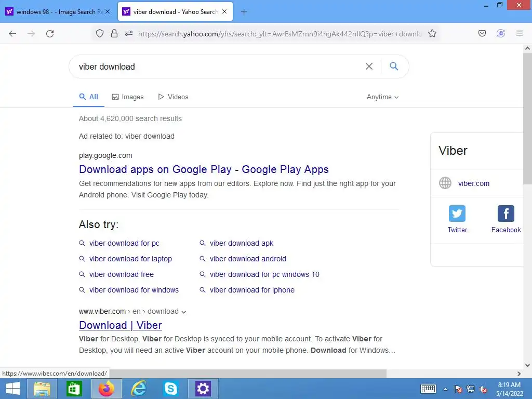Click the vertical scrollbar thumb

[527, 119]
